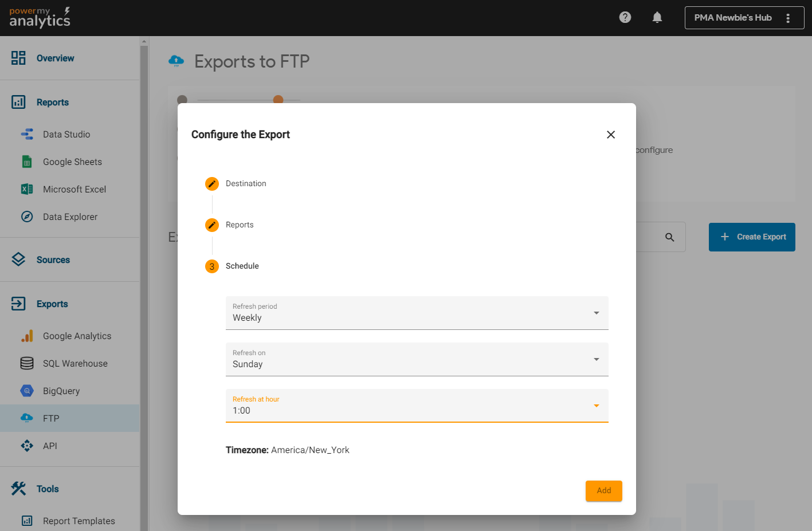Image resolution: width=812 pixels, height=531 pixels.
Task: Click the BigQuery hexagon icon
Action: [27, 391]
